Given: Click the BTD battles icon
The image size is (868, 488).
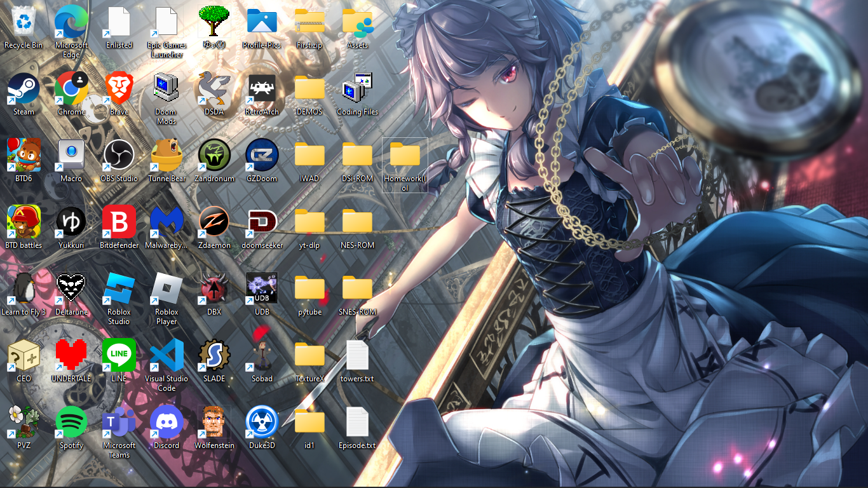Looking at the screenshot, I should (24, 222).
